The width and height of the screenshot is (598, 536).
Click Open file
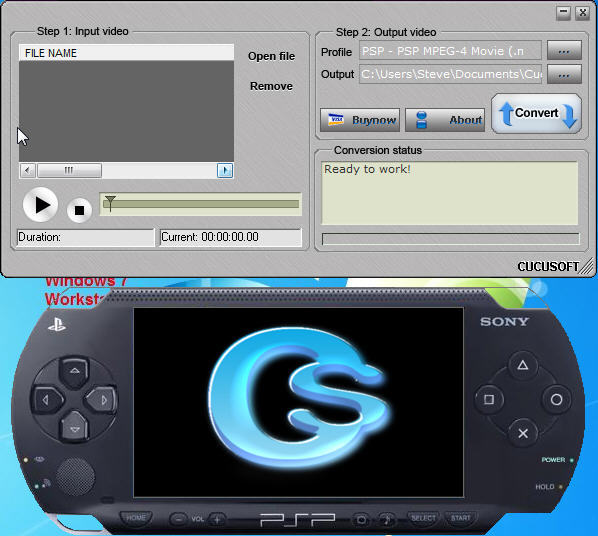271,56
